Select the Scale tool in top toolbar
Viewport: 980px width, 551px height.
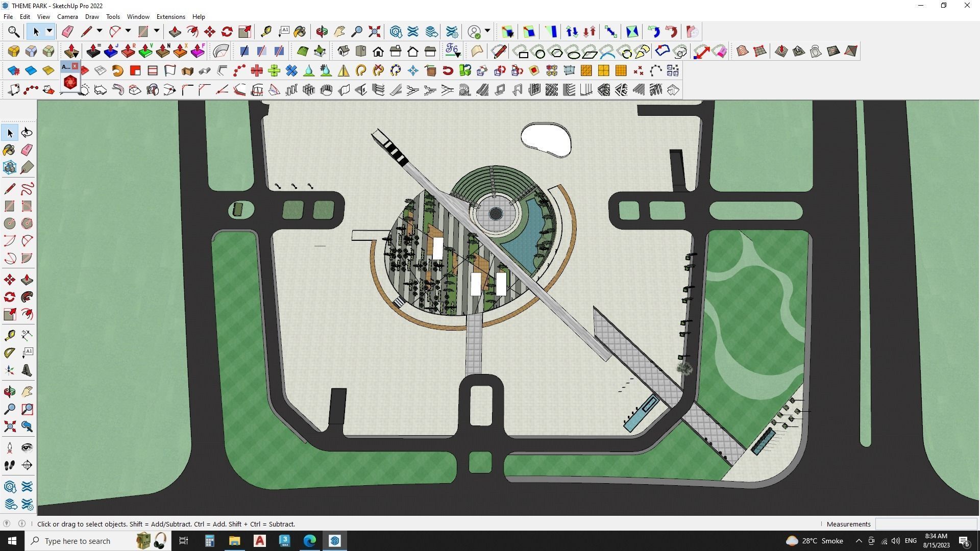pos(244,32)
